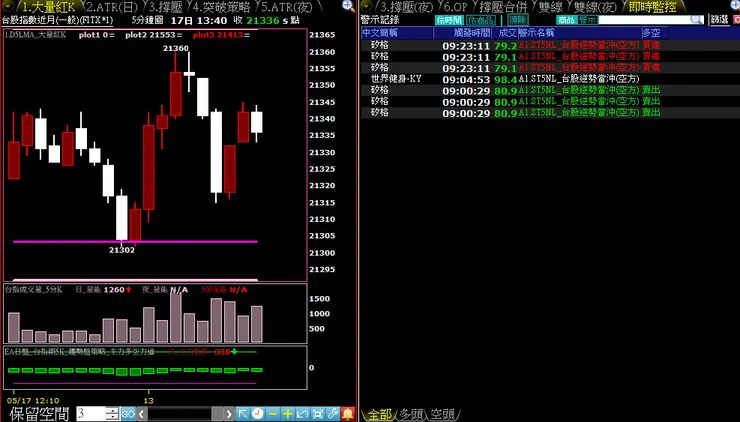Click the 5分鐘圖 timeframe label
Image resolution: width=740 pixels, height=422 pixels.
(147, 21)
